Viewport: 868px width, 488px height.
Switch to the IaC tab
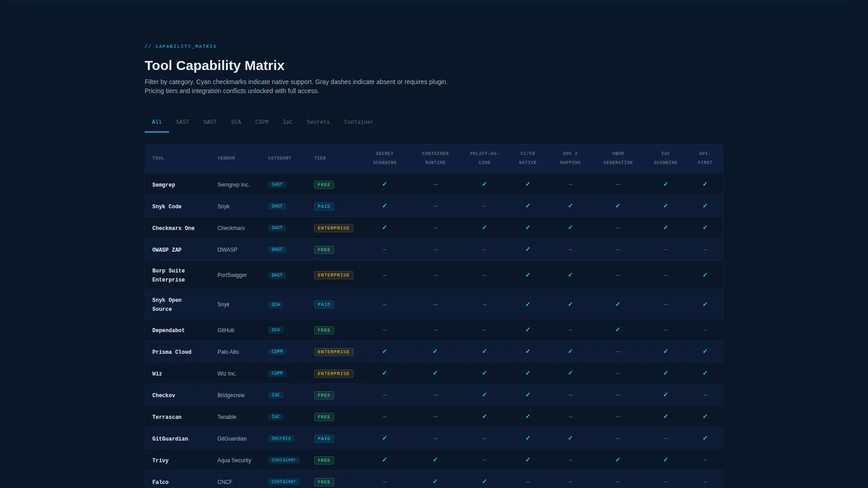(288, 122)
